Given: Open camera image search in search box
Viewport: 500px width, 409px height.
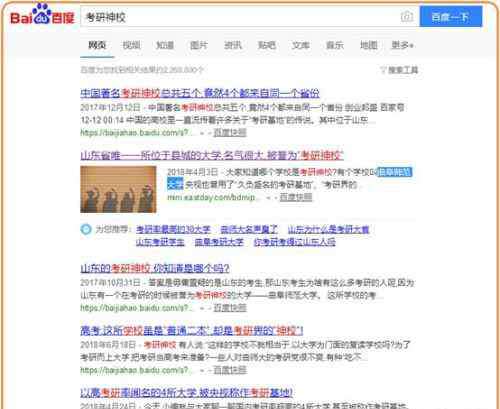Looking at the screenshot, I should tap(407, 16).
